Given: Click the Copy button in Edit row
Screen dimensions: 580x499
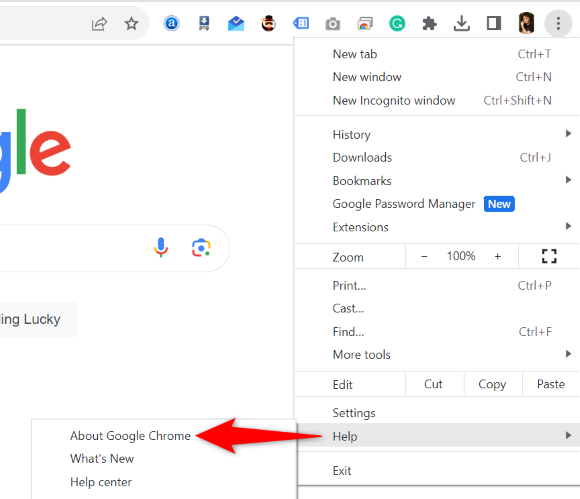Looking at the screenshot, I should 492,384.
